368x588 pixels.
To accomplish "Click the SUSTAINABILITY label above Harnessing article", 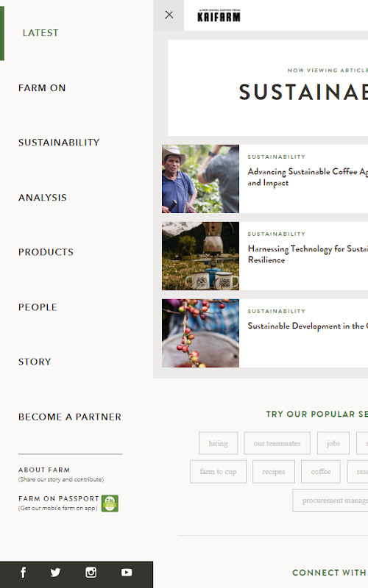I will pyautogui.click(x=277, y=234).
